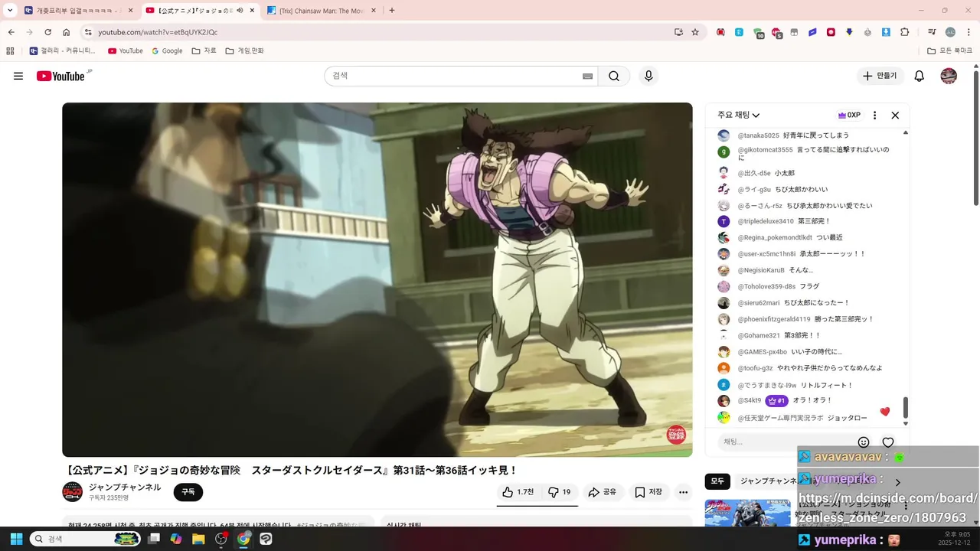Click the red 登録 watermark on video
Screen dimensions: 980x551
click(676, 435)
